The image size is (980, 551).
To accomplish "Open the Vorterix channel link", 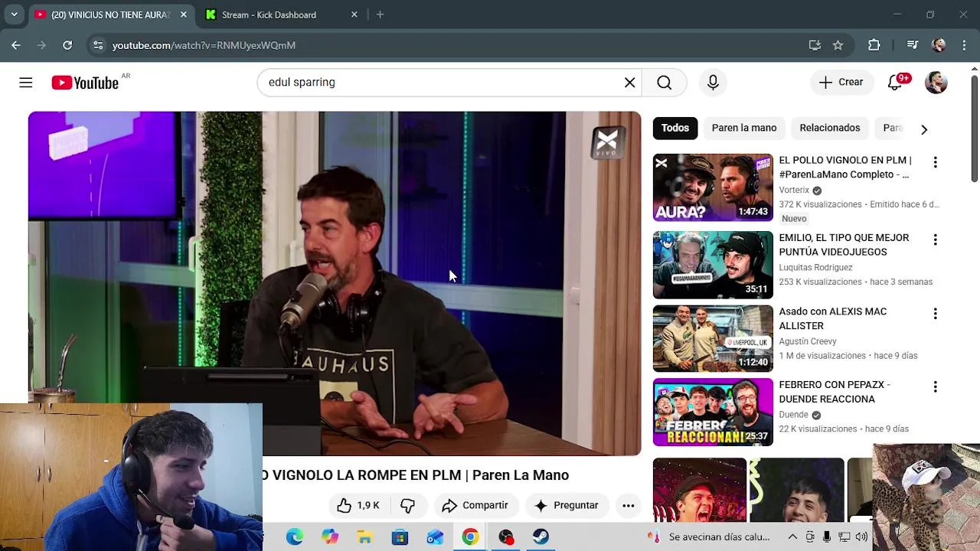I will click(794, 190).
